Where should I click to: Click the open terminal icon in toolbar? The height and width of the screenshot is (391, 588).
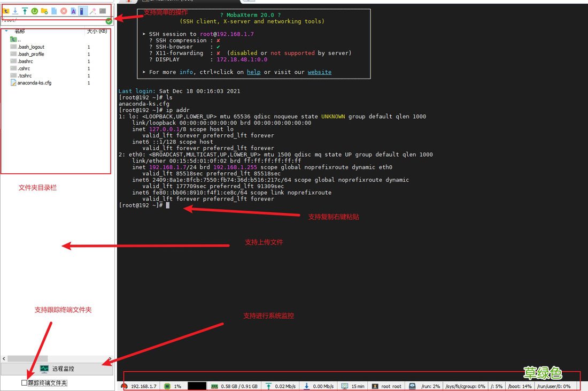[103, 11]
